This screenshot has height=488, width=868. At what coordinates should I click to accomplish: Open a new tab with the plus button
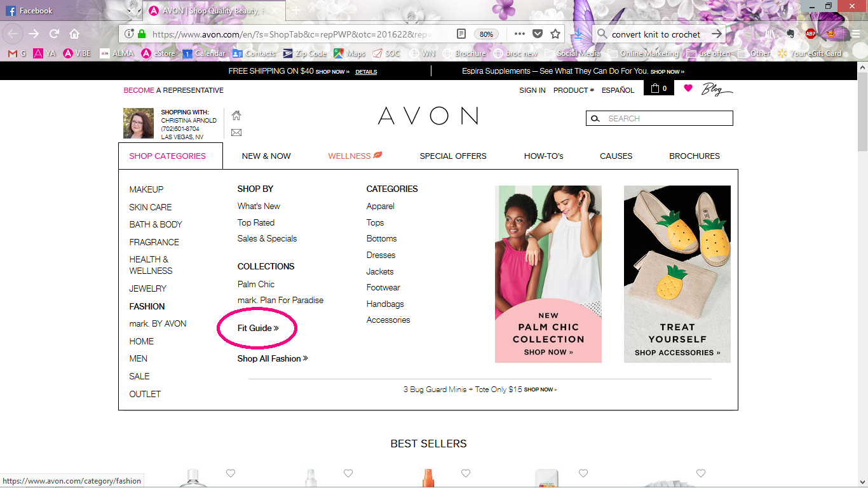click(x=295, y=11)
